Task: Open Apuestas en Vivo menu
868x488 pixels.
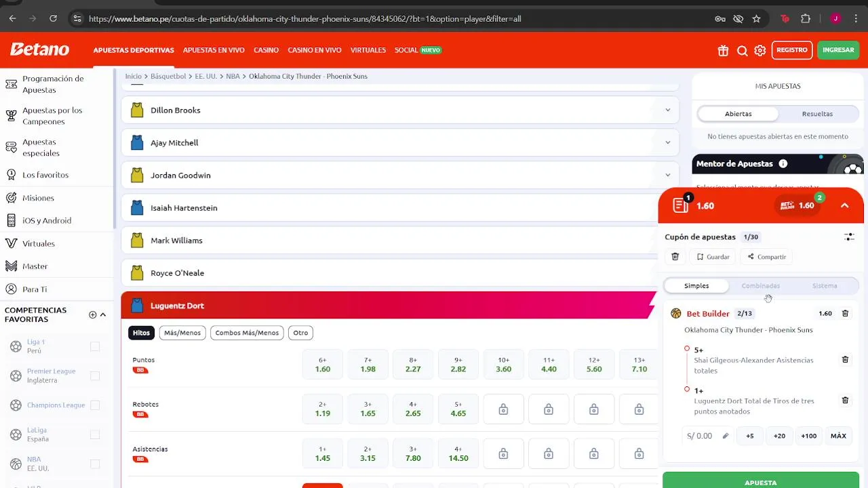Action: click(x=214, y=50)
